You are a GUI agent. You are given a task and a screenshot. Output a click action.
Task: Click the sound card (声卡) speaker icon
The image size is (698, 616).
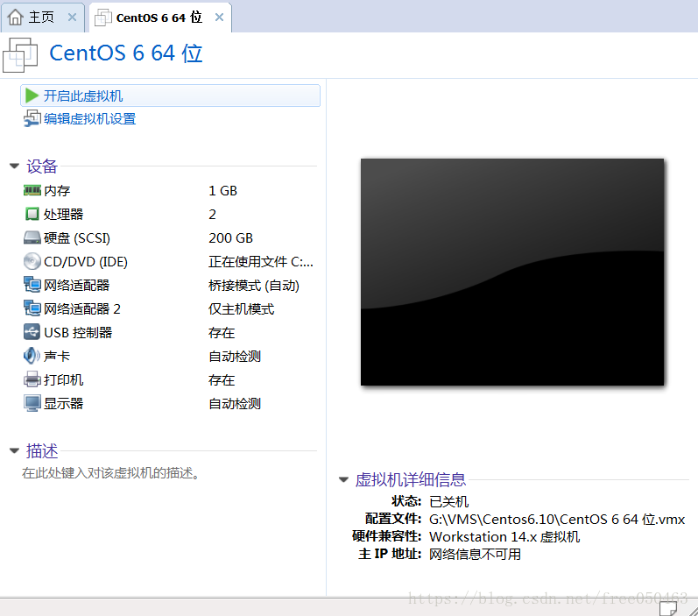(x=32, y=356)
